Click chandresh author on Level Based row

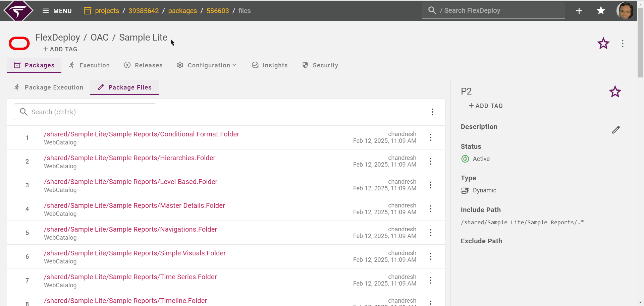tap(402, 182)
